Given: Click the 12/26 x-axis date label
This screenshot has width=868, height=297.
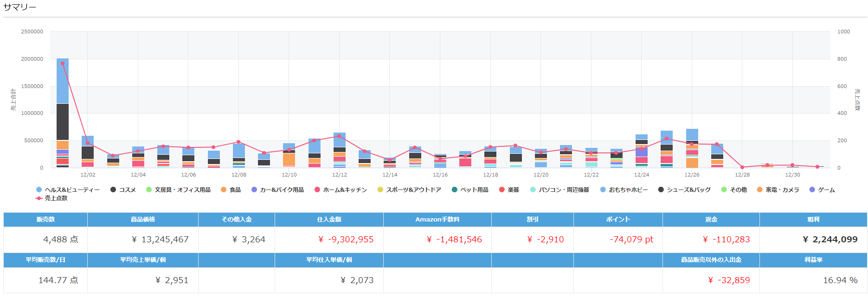Looking at the screenshot, I should 692,175.
